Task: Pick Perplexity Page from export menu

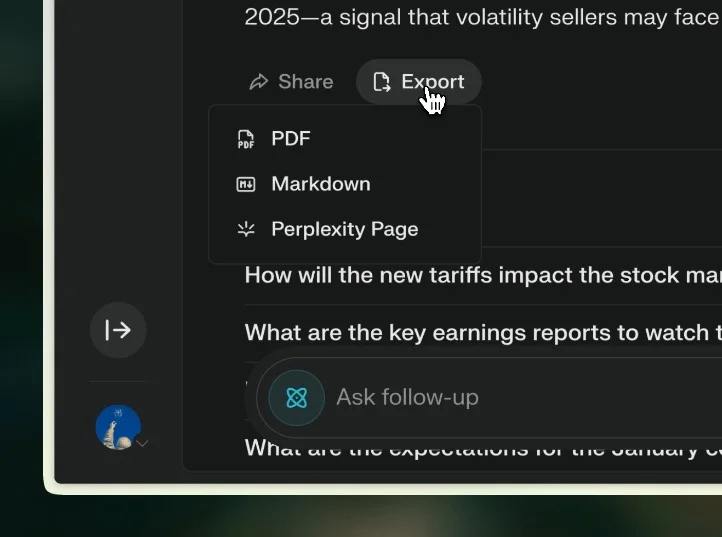Action: pos(344,229)
